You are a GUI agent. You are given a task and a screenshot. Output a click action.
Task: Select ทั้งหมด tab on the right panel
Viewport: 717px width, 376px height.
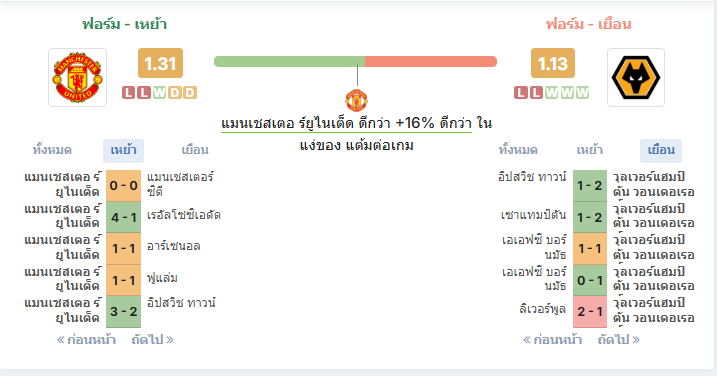pos(518,150)
